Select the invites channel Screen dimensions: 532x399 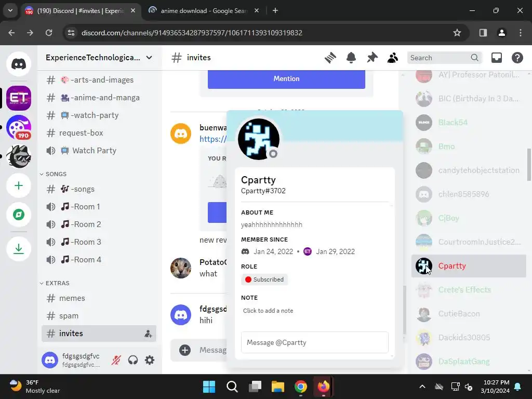[99, 334]
